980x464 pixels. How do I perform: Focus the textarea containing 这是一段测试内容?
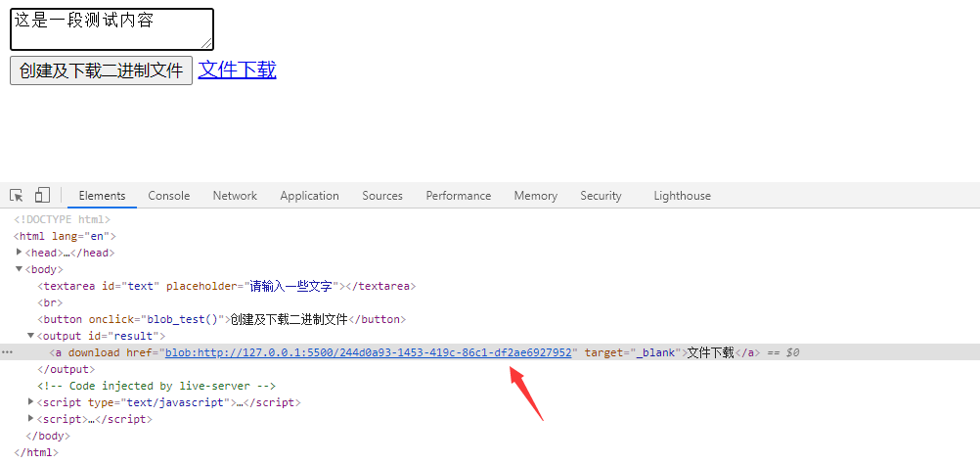111,29
